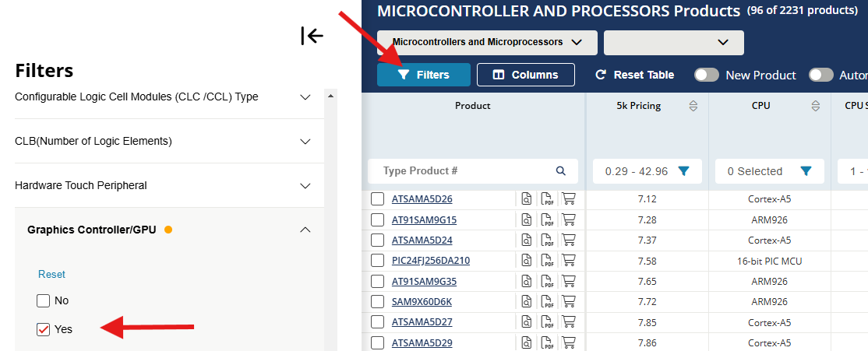Toggle the Automotive switch beside New Product
This screenshot has width=868, height=351.
click(x=821, y=75)
